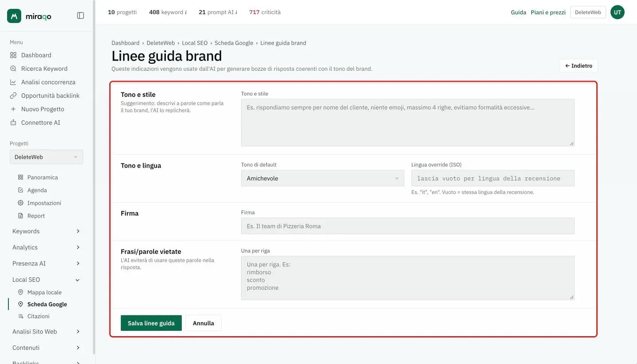
Task: Click the Impostazioni gear icon
Action: tap(20, 203)
